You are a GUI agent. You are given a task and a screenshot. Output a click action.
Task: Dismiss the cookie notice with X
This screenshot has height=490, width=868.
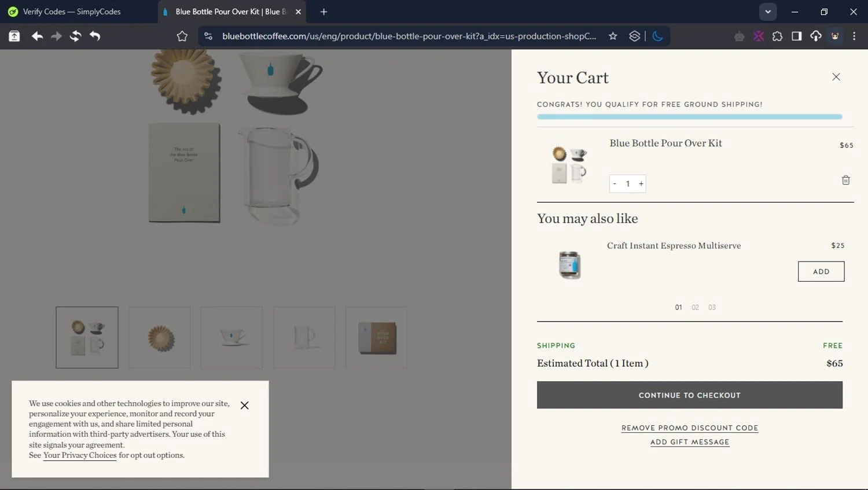(244, 406)
